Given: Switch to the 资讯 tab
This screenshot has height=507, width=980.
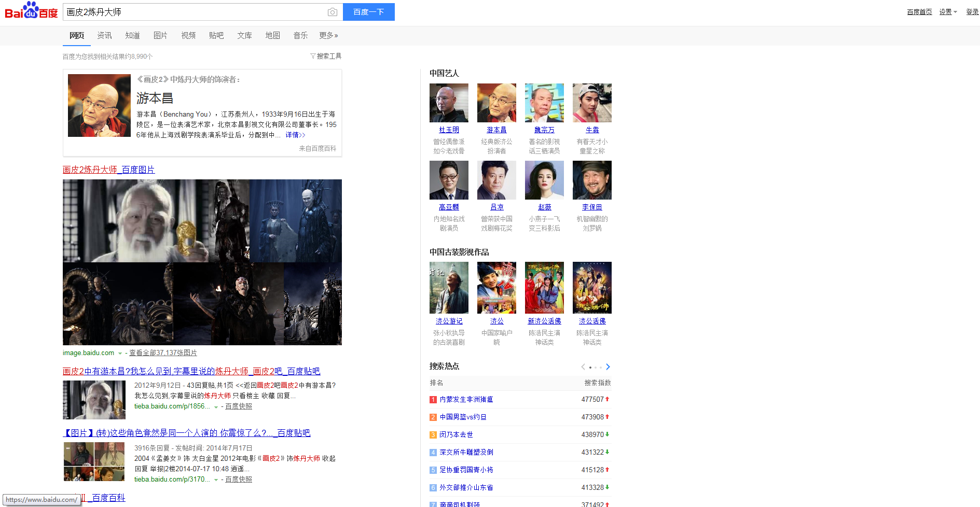Looking at the screenshot, I should coord(104,35).
